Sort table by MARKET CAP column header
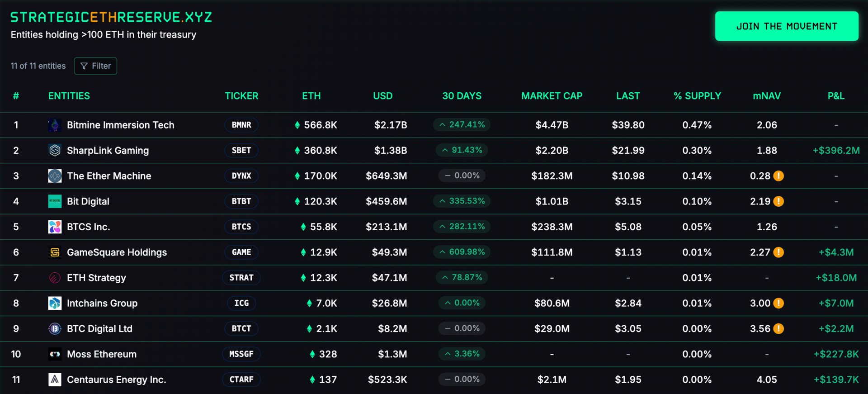Image resolution: width=868 pixels, height=394 pixels. [552, 96]
